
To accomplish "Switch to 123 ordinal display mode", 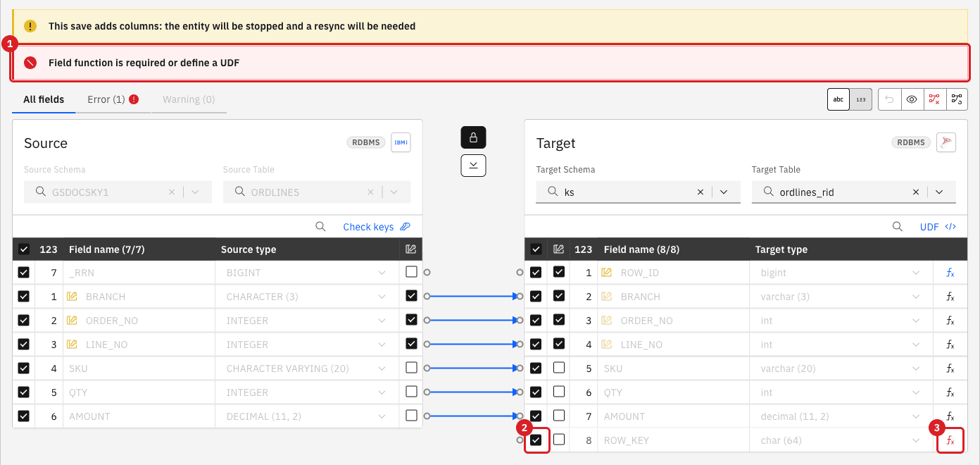I will (x=861, y=99).
